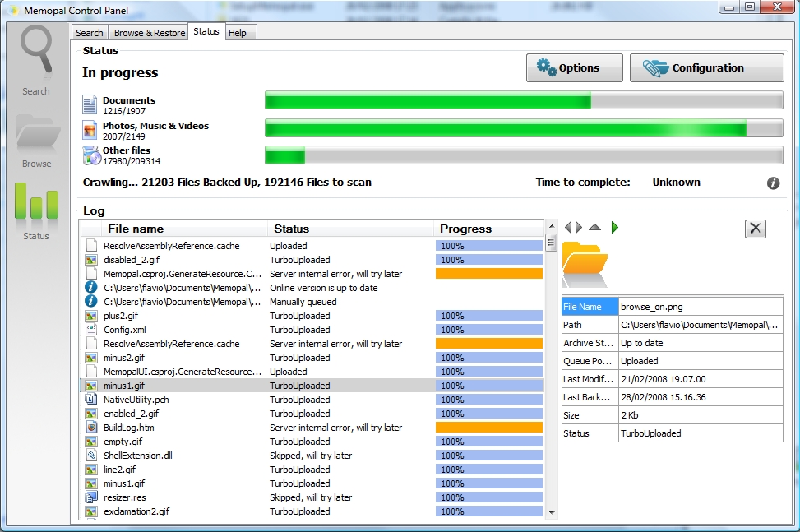800x532 pixels.
Task: Click the Other files progress bar
Action: click(524, 155)
